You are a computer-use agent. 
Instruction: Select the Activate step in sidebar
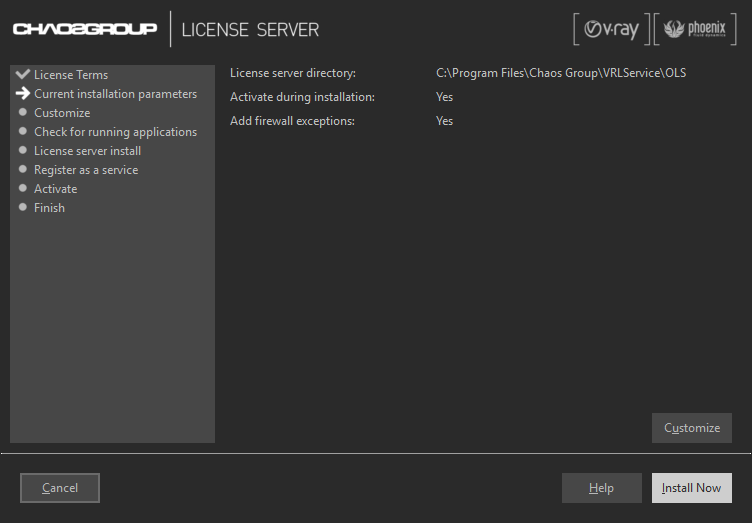point(56,188)
